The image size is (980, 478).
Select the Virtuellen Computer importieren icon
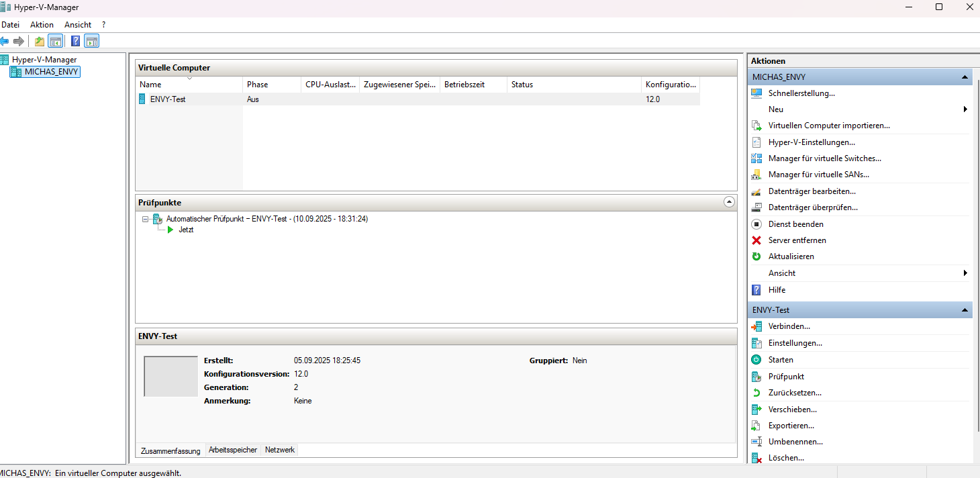[756, 126]
